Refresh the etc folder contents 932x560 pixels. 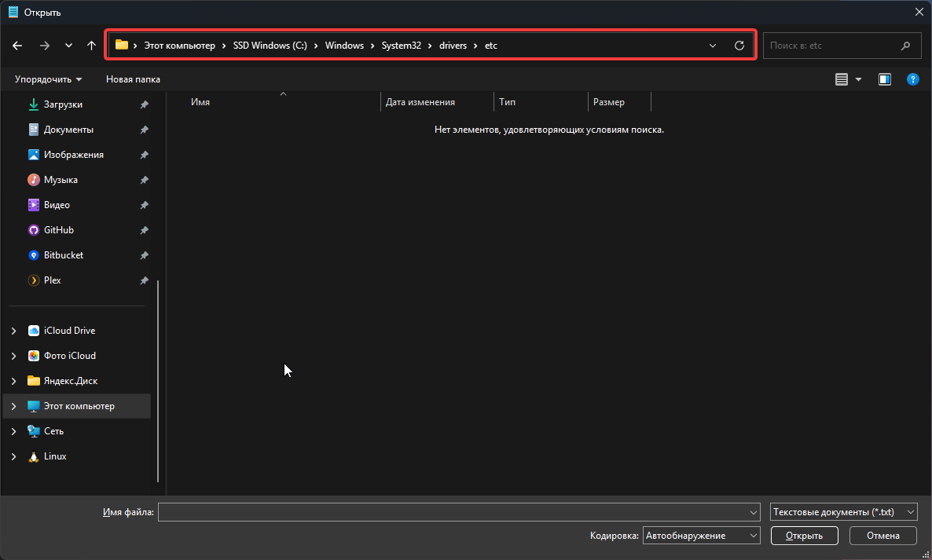pyautogui.click(x=739, y=46)
